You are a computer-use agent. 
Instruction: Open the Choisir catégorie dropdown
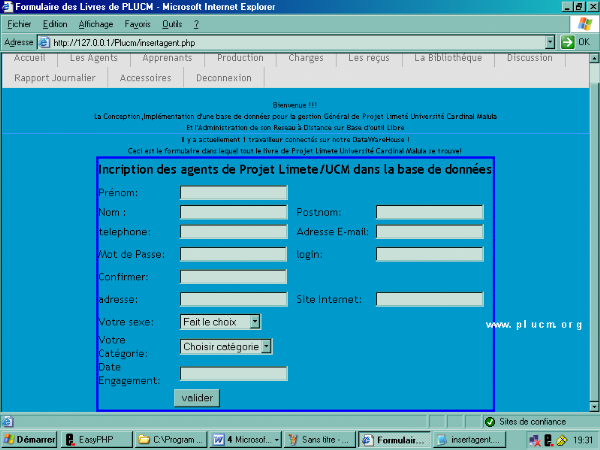pos(226,347)
